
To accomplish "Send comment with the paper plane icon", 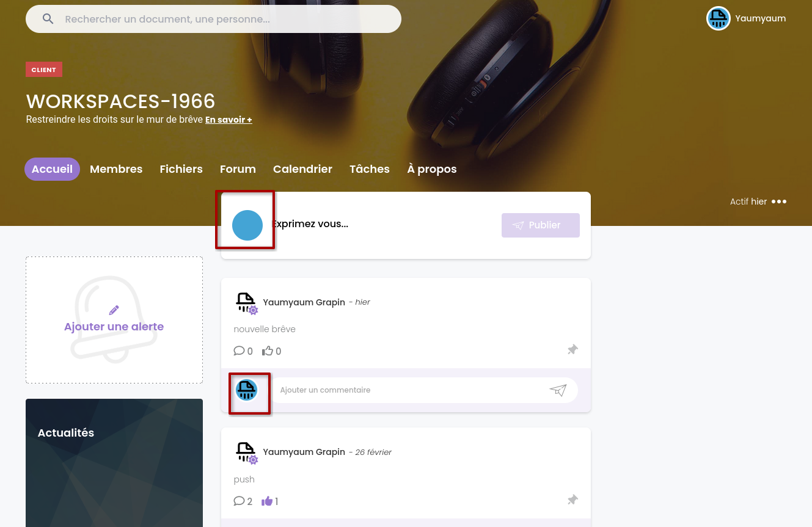I will pyautogui.click(x=558, y=390).
